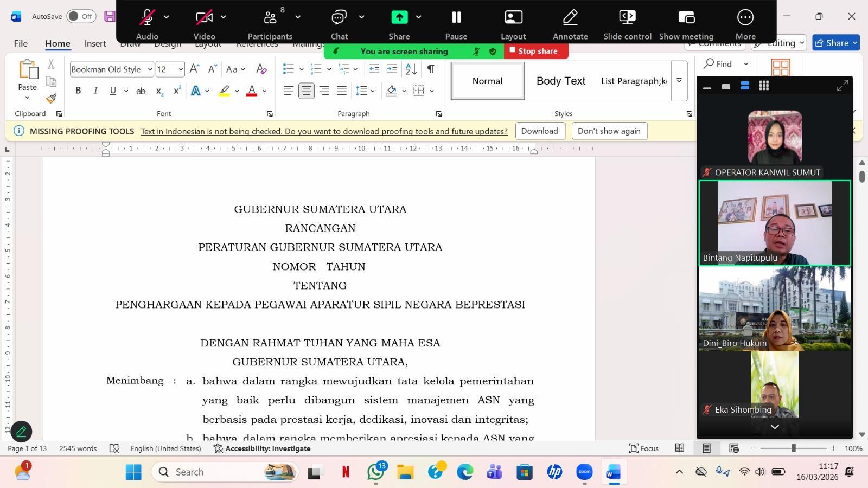Open the Participants panel showing 8 people
This screenshot has height=488, width=868.
coord(270,22)
